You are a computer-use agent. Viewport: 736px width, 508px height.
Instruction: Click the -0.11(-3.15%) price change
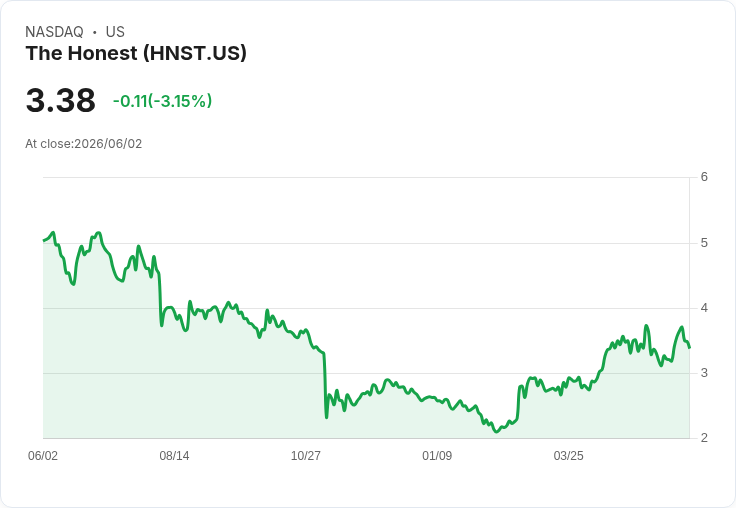(162, 101)
